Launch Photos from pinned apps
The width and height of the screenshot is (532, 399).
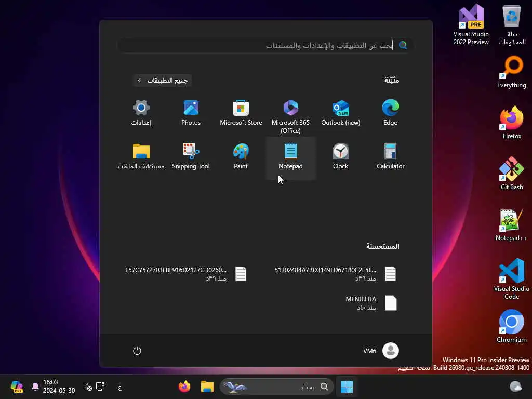point(191,113)
